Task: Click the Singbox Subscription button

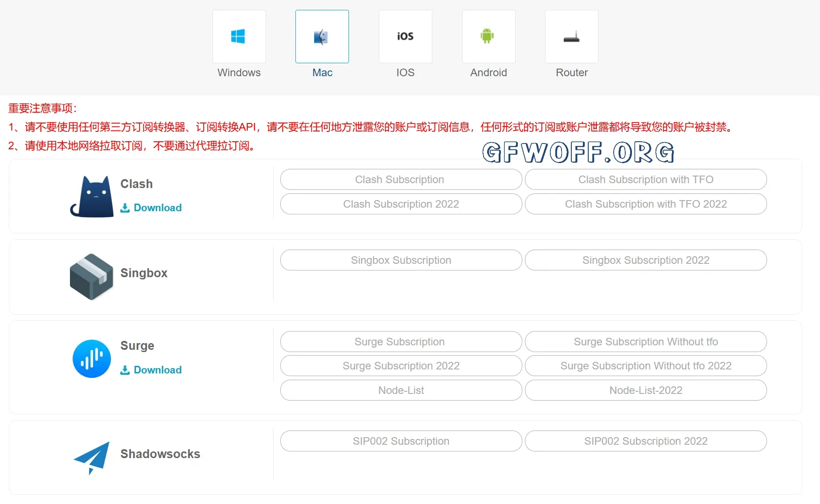Action: coord(401,260)
